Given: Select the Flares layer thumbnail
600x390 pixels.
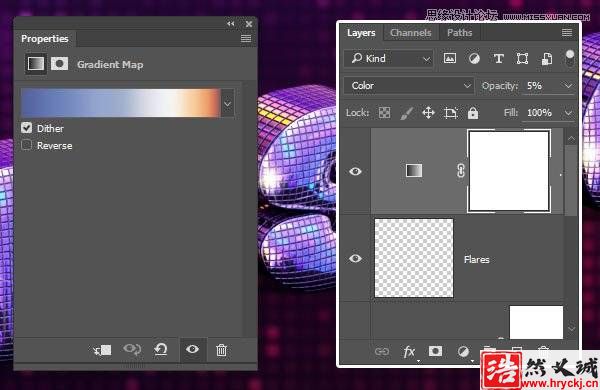Looking at the screenshot, I should (x=414, y=258).
